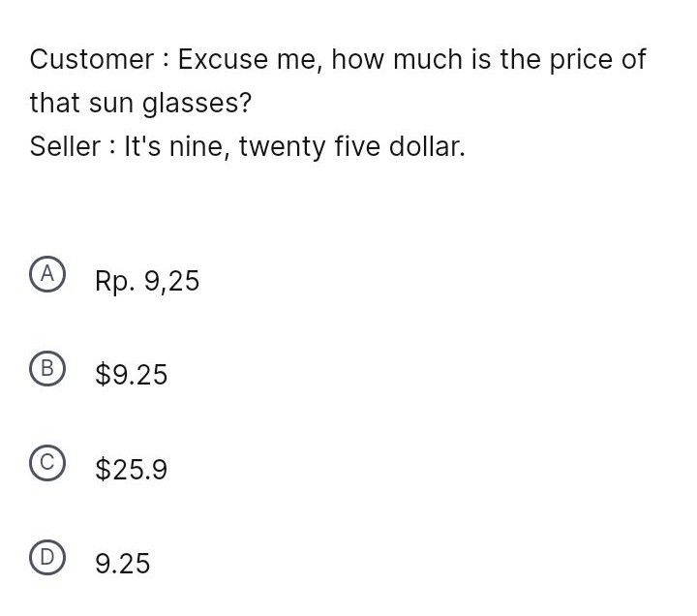Click the answer text "Rp. 9,25"
The width and height of the screenshot is (697, 616).
coord(147,281)
